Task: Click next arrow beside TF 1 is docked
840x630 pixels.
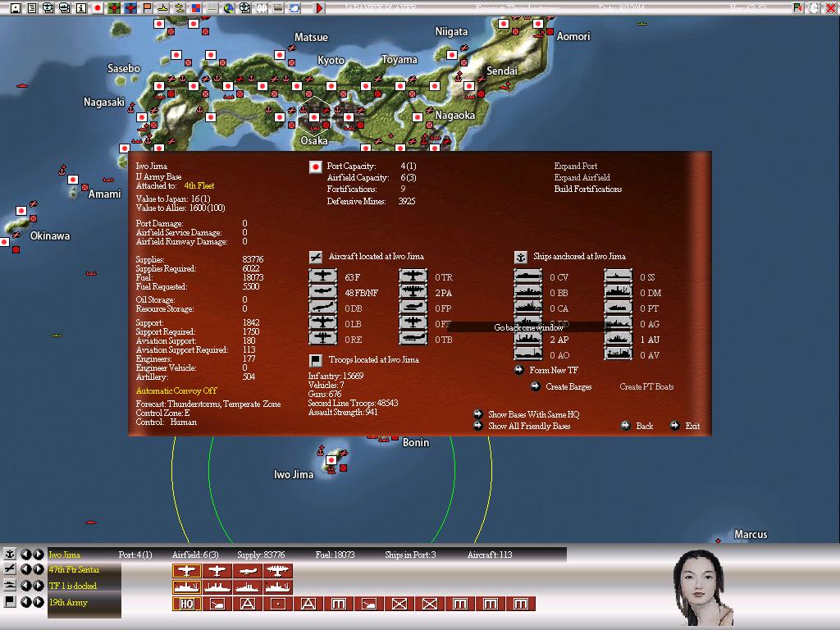Action: 39,585
